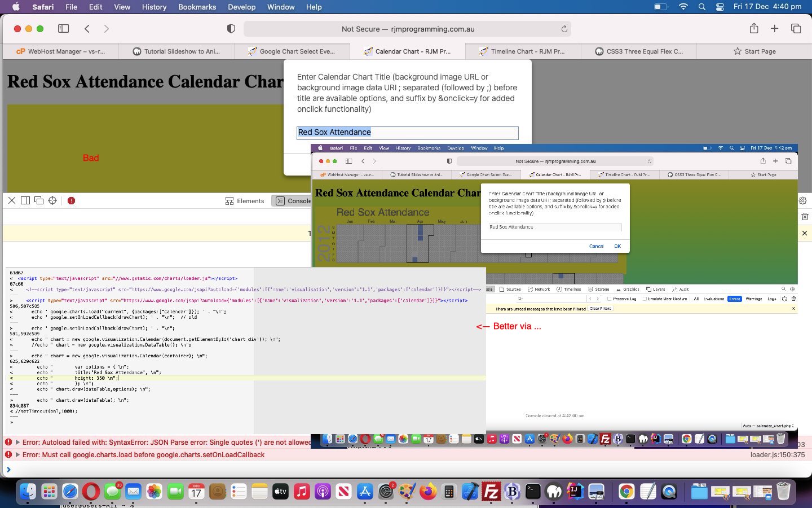Viewport: 812px width, 508px height.
Task: Toggle the Safari sidebar button
Action: (64, 29)
